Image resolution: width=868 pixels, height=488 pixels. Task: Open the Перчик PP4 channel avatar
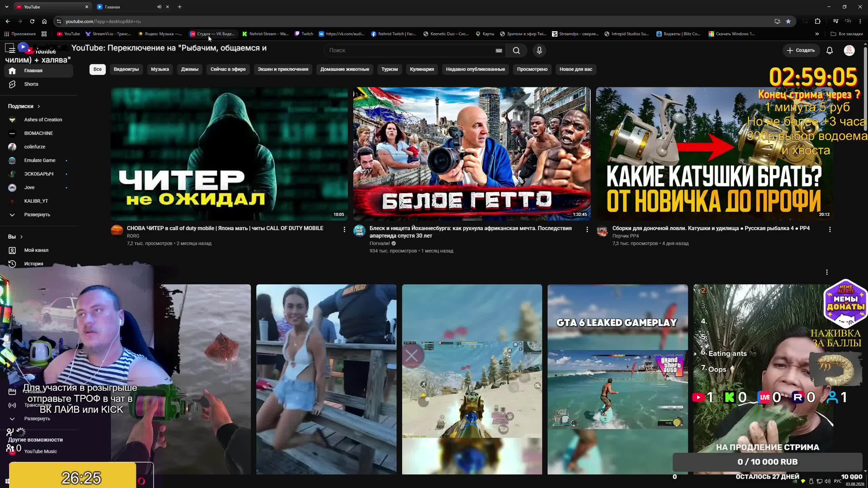tap(602, 230)
